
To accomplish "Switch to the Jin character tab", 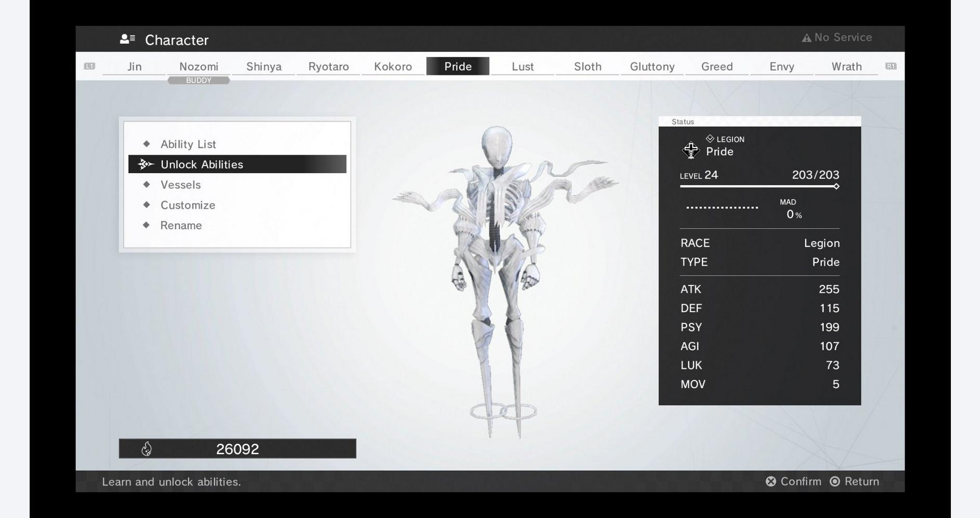I will pyautogui.click(x=134, y=67).
